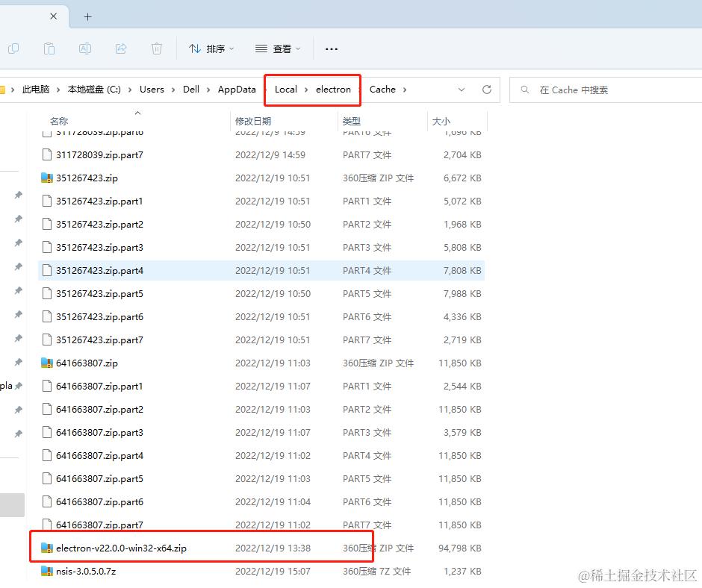The image size is (702, 588).
Task: Open the View (查看) dropdown
Action: click(x=278, y=49)
